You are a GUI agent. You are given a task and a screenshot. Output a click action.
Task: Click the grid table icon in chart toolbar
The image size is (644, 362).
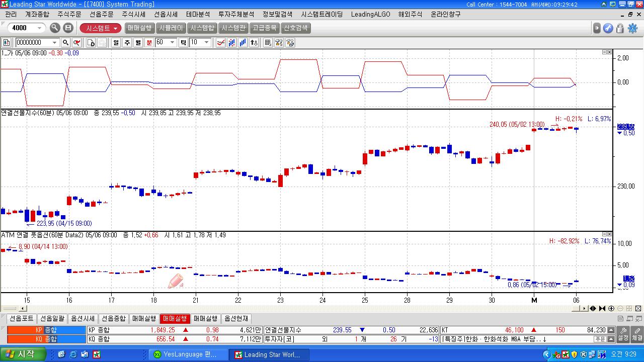pos(268,43)
